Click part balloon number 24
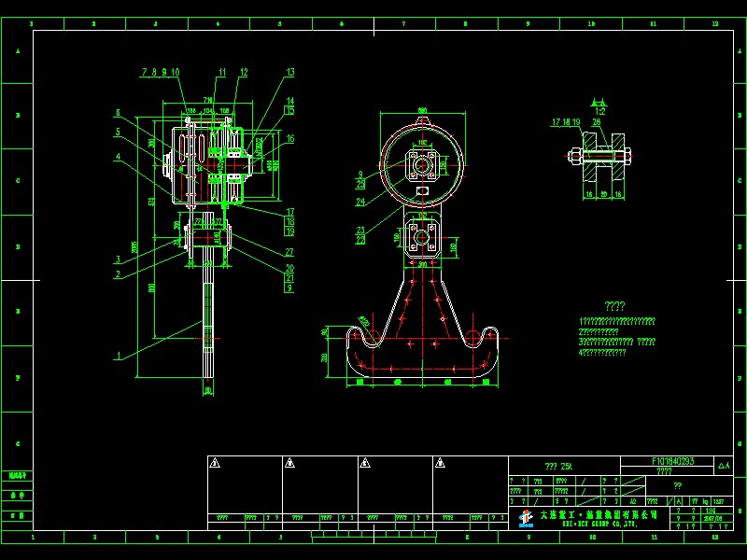The height and width of the screenshot is (560, 747). pyautogui.click(x=360, y=202)
